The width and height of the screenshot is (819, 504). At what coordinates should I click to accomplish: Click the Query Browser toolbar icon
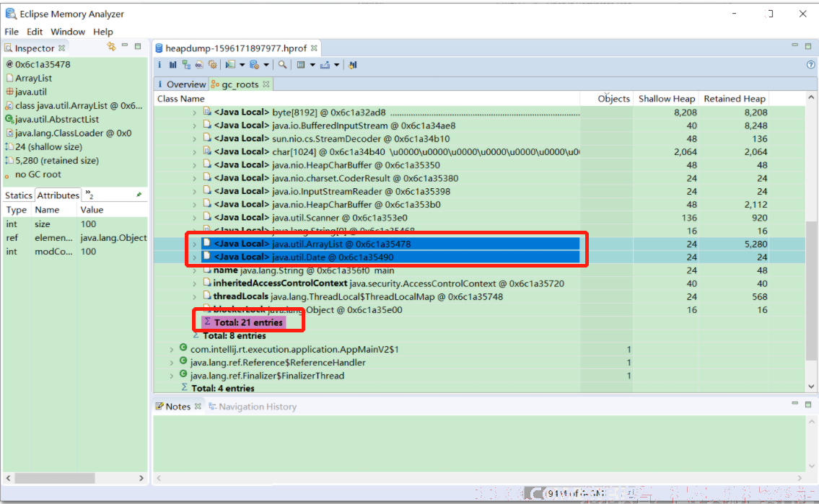click(x=255, y=65)
